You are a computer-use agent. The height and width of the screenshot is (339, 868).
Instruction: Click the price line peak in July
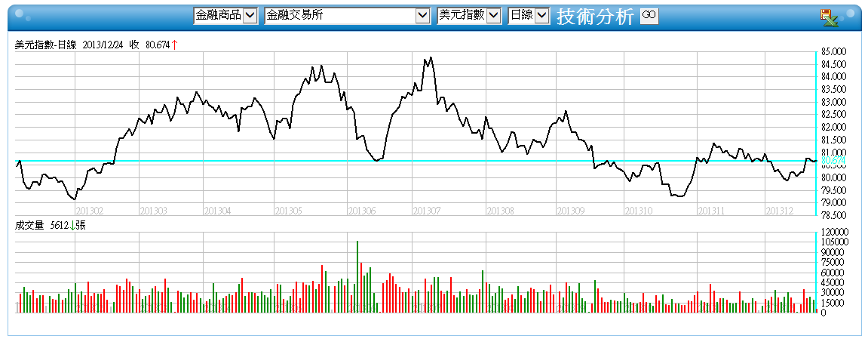click(430, 57)
